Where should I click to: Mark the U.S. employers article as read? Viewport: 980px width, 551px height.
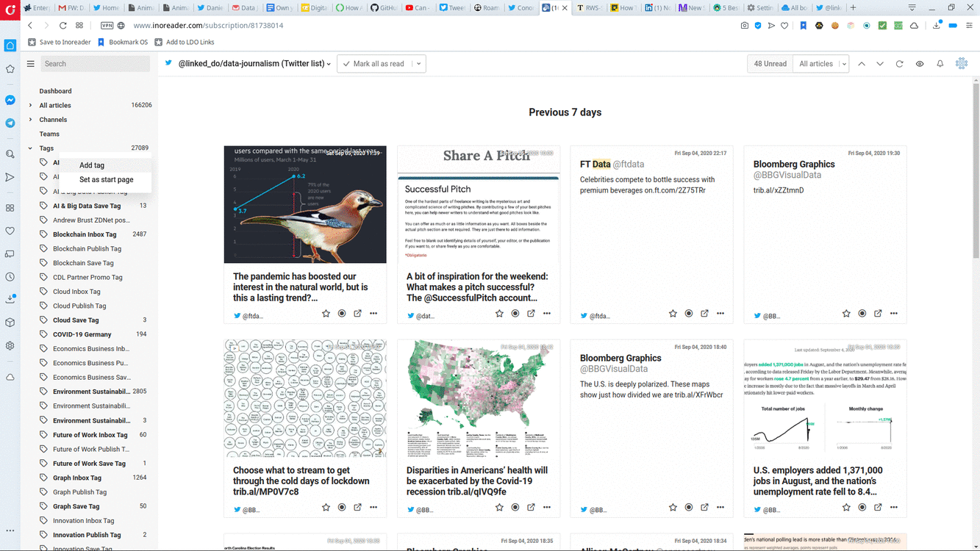click(862, 508)
